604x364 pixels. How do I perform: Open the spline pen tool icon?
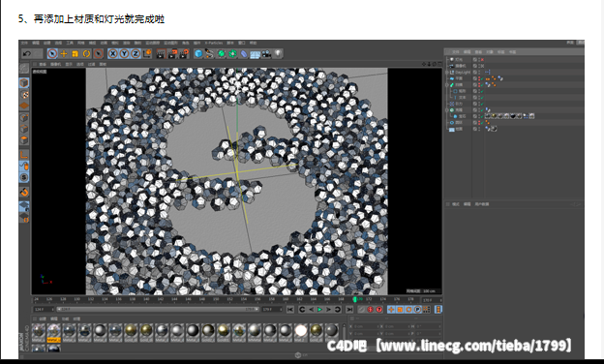209,54
